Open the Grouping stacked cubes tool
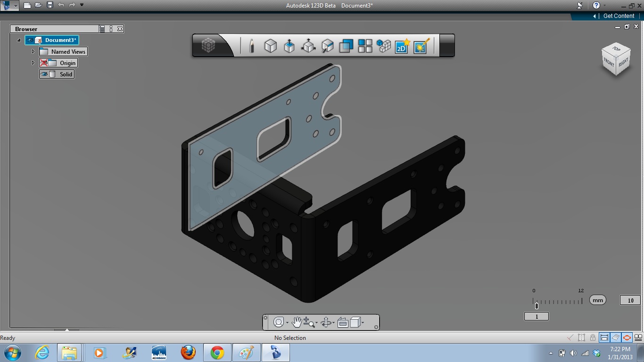The width and height of the screenshot is (644, 362). (x=384, y=46)
